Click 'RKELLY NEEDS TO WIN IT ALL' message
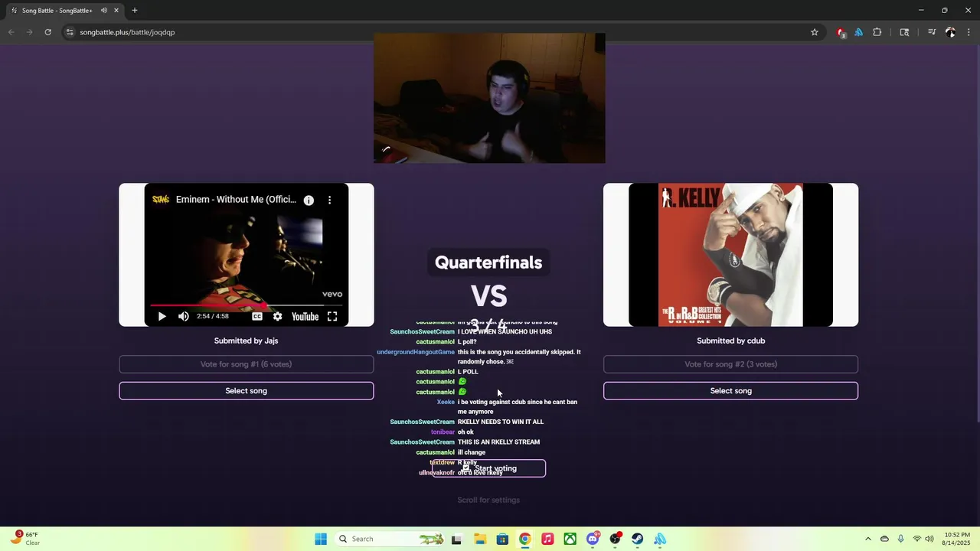The height and width of the screenshot is (551, 980). [x=501, y=422]
